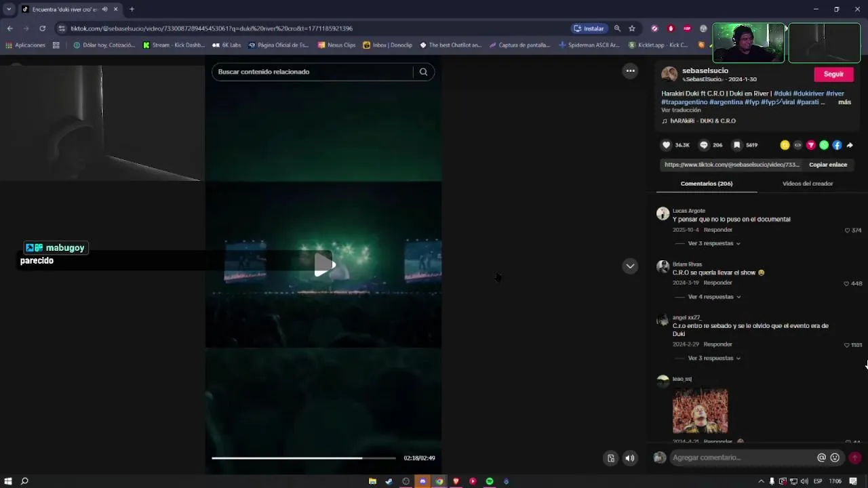Open the tab search dropdown arrow
The image size is (868, 488).
pos(9,9)
